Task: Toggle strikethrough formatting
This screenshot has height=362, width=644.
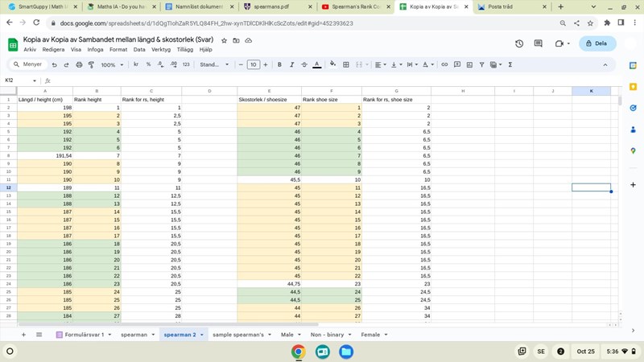Action: point(303,64)
